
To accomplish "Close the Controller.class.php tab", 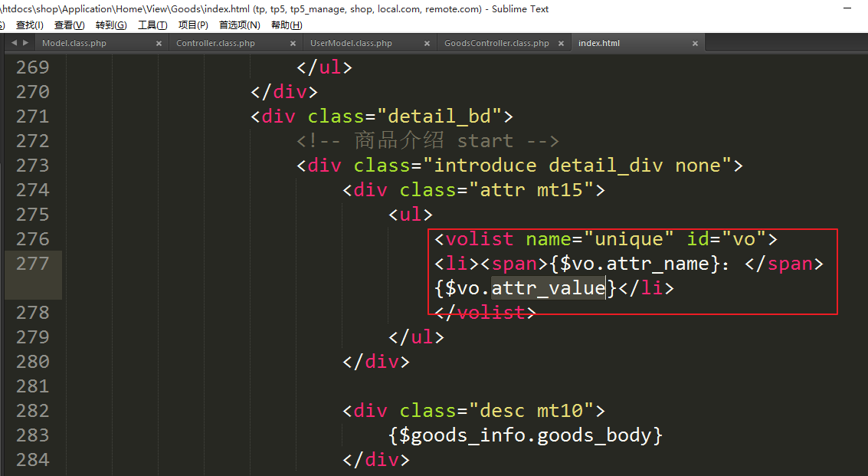I will coord(293,44).
